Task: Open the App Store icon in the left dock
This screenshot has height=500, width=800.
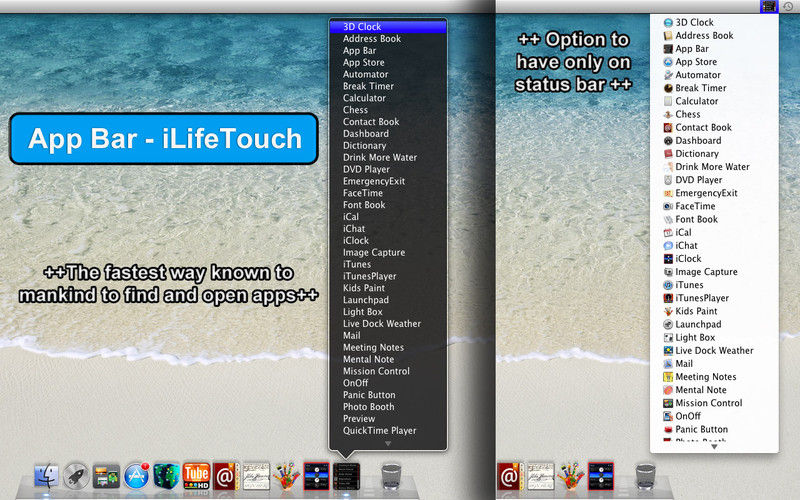Action: [137, 476]
